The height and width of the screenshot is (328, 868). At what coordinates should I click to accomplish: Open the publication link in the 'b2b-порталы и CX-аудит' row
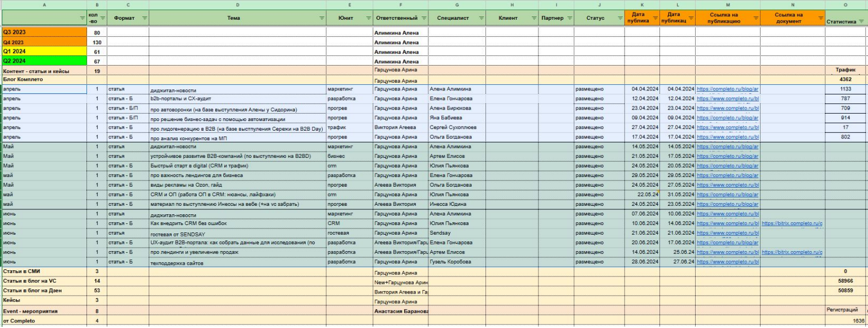(x=727, y=99)
